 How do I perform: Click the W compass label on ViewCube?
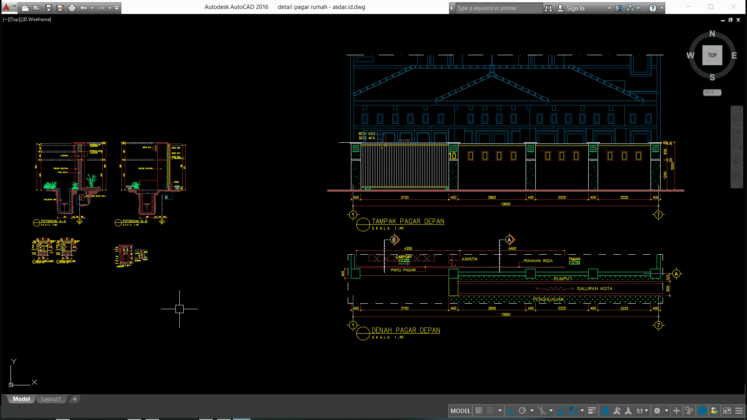(x=690, y=56)
